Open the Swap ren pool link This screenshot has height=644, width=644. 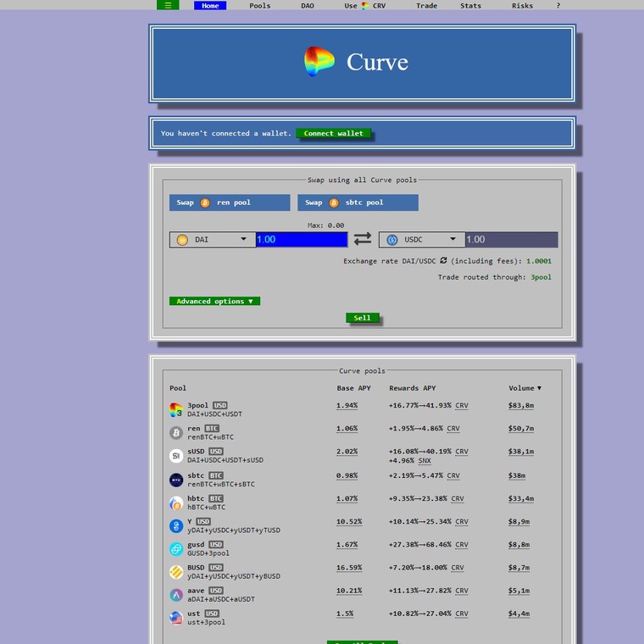coord(229,203)
